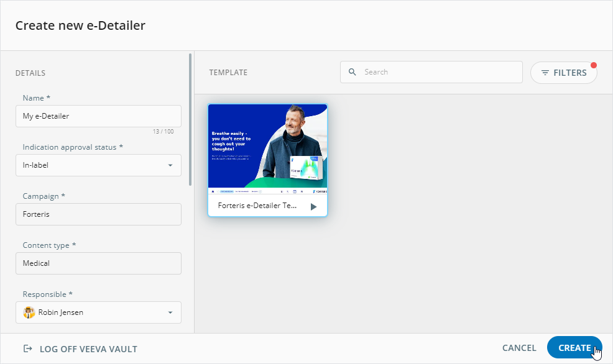Select the Campaign field showing Forteris

pyautogui.click(x=98, y=214)
